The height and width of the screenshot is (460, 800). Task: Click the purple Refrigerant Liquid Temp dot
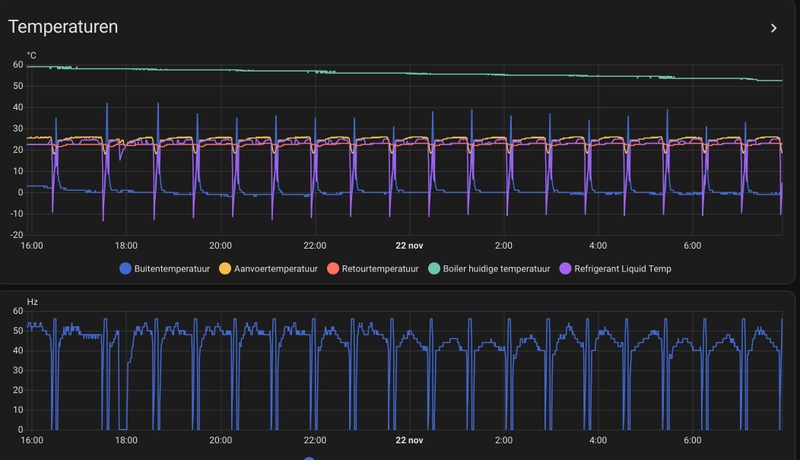[x=565, y=269]
